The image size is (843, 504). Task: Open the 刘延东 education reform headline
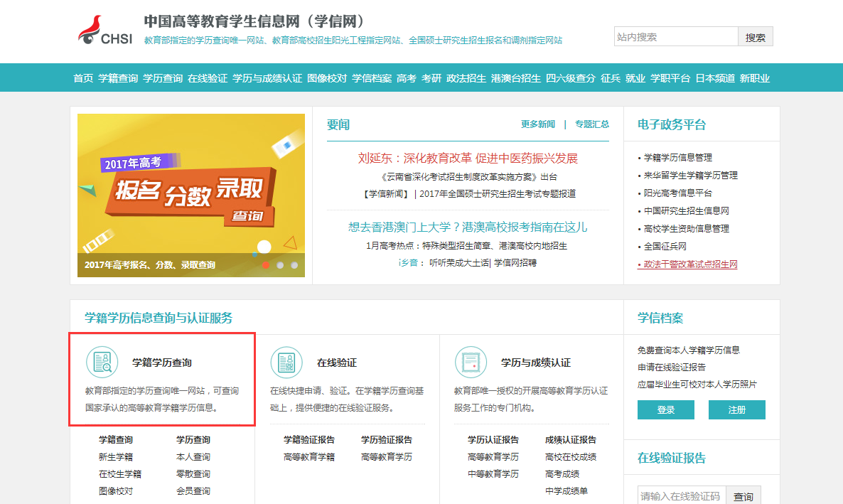(x=468, y=158)
